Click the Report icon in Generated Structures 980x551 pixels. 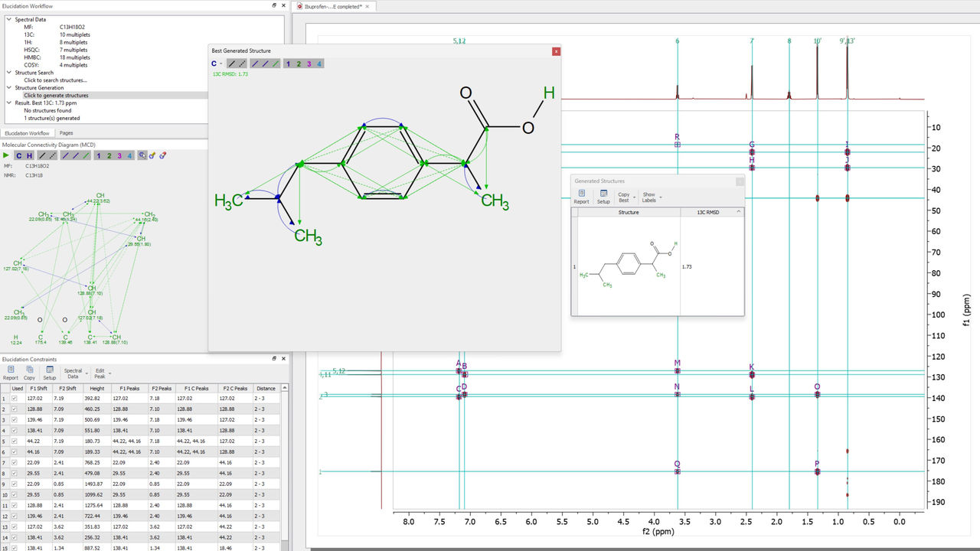pos(582,197)
